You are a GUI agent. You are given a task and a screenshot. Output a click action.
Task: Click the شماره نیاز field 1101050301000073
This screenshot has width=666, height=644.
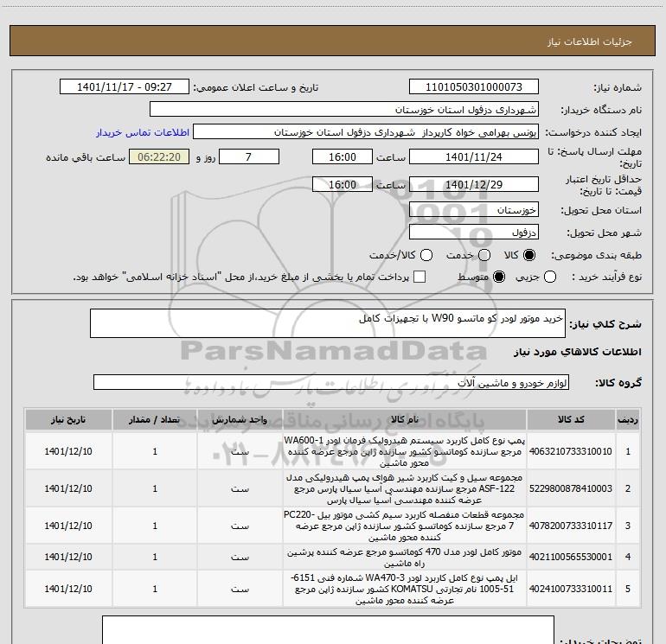click(x=474, y=87)
